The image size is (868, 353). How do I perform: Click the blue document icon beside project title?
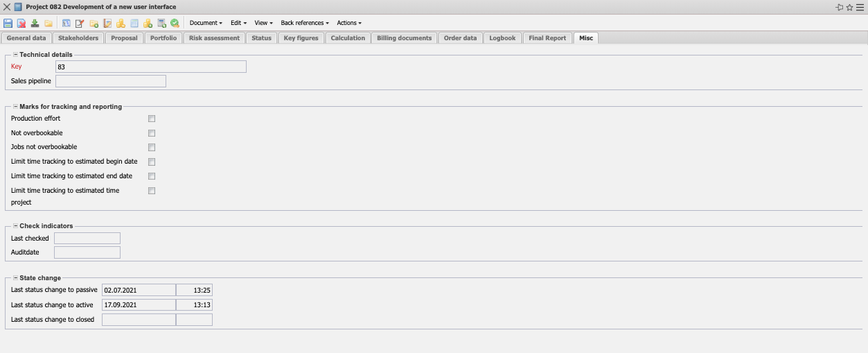click(x=18, y=7)
